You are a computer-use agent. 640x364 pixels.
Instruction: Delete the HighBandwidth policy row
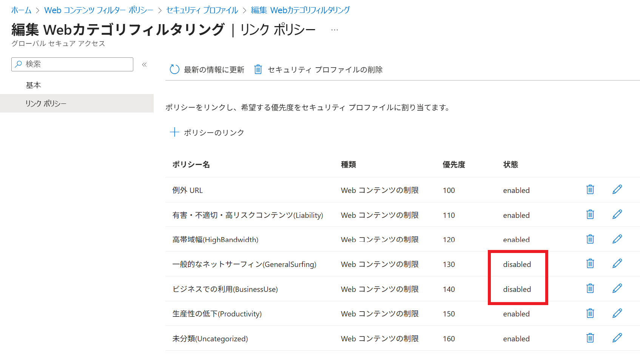pyautogui.click(x=590, y=239)
